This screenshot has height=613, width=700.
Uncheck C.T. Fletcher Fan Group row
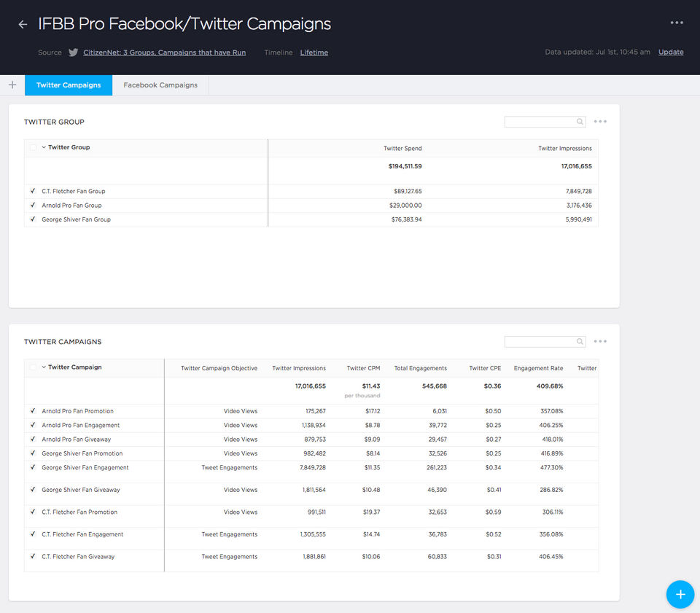point(33,191)
